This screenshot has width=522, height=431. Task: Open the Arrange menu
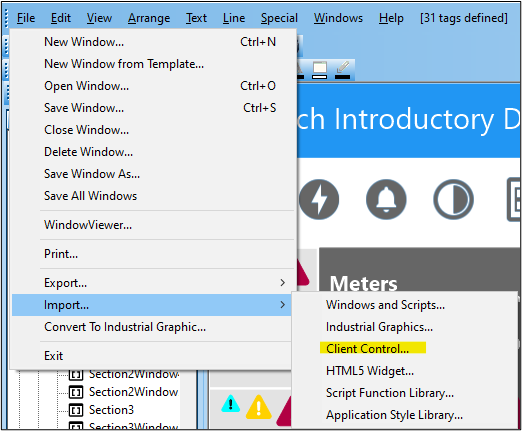tap(149, 18)
